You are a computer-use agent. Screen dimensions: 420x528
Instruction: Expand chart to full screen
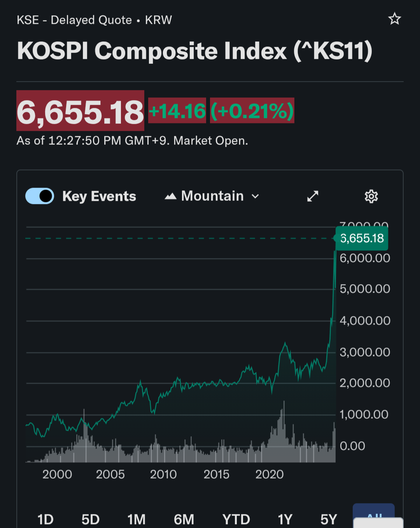pyautogui.click(x=313, y=196)
